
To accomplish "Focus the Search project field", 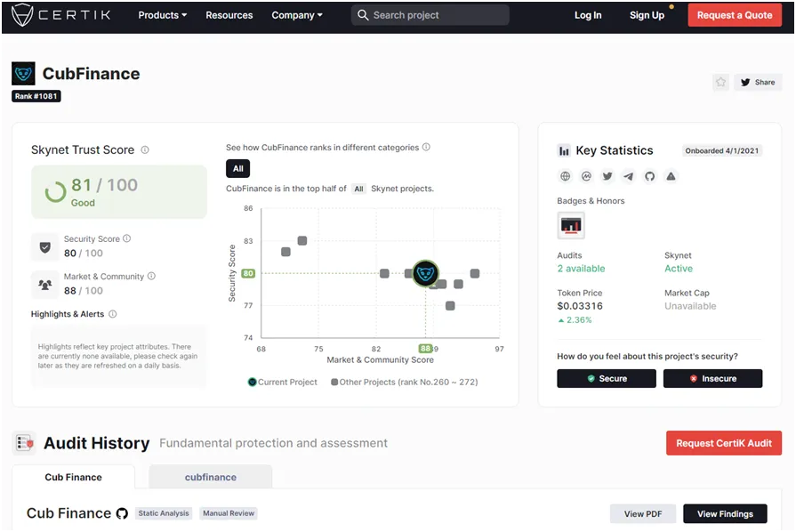I will coord(430,15).
